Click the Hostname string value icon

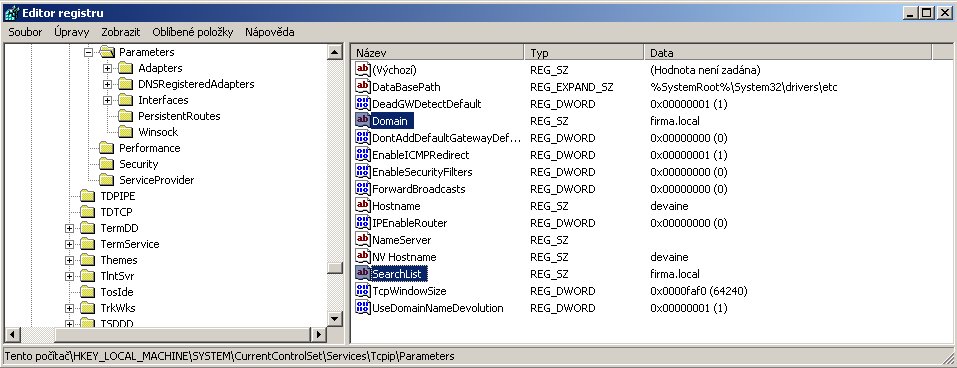point(363,206)
